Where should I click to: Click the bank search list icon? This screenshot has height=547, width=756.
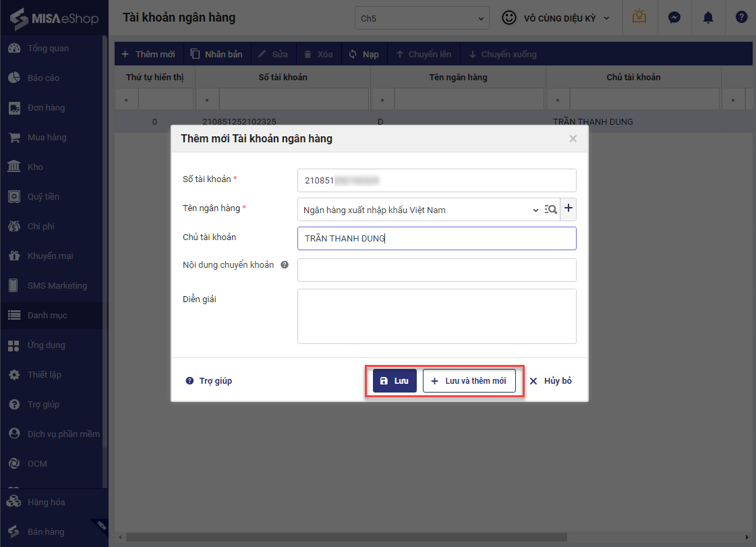tap(551, 209)
